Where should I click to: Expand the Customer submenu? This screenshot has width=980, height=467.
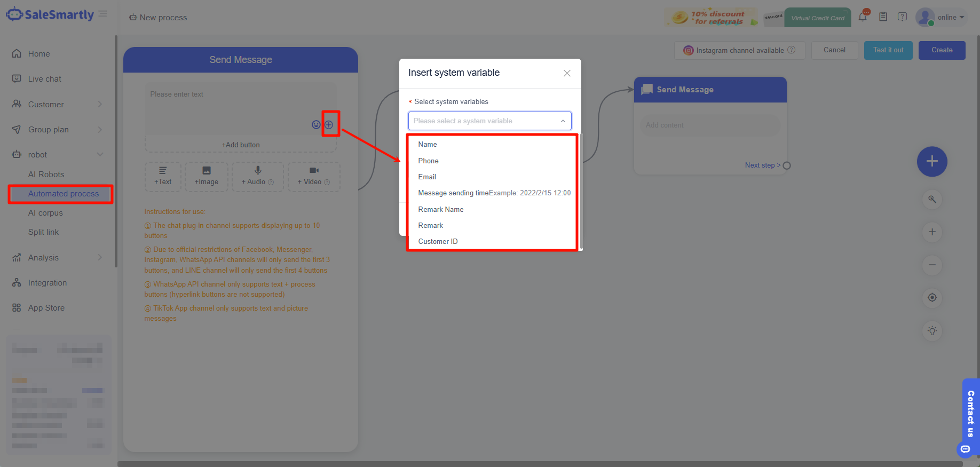(100, 104)
